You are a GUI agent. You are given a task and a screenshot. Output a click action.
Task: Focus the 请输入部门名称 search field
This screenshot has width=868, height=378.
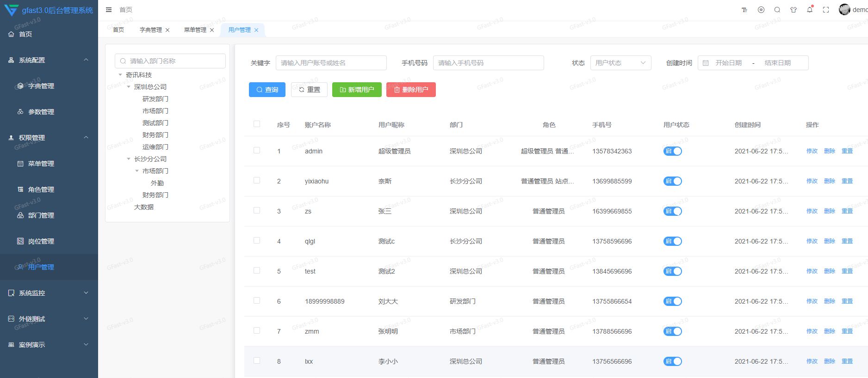[170, 61]
